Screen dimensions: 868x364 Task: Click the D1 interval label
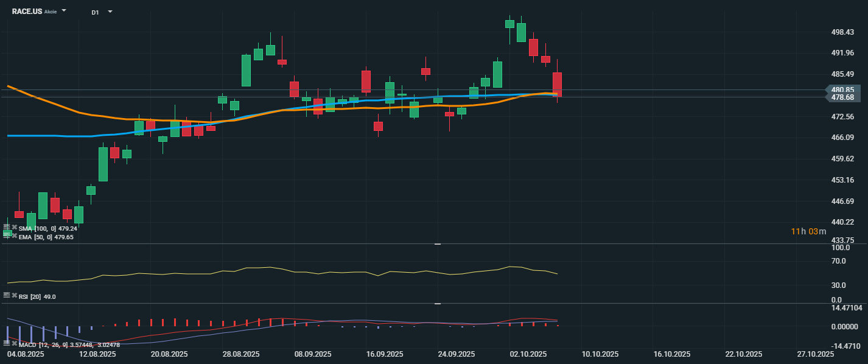coord(96,12)
